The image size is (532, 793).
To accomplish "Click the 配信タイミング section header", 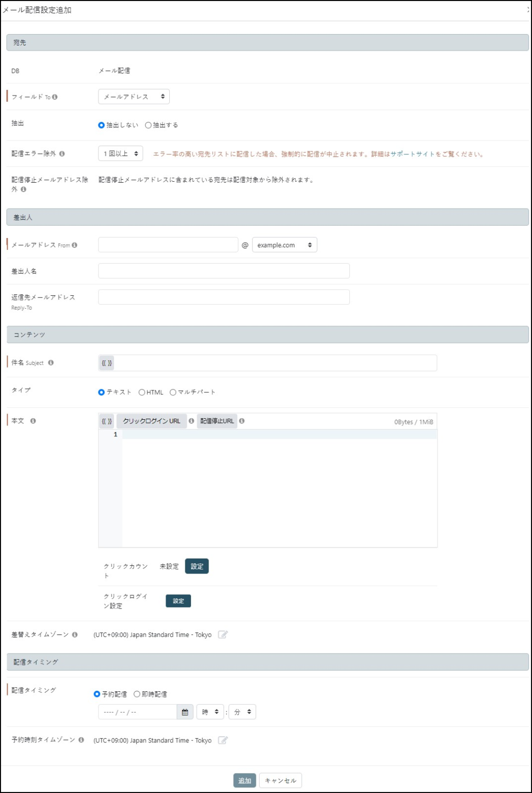I will (x=268, y=662).
